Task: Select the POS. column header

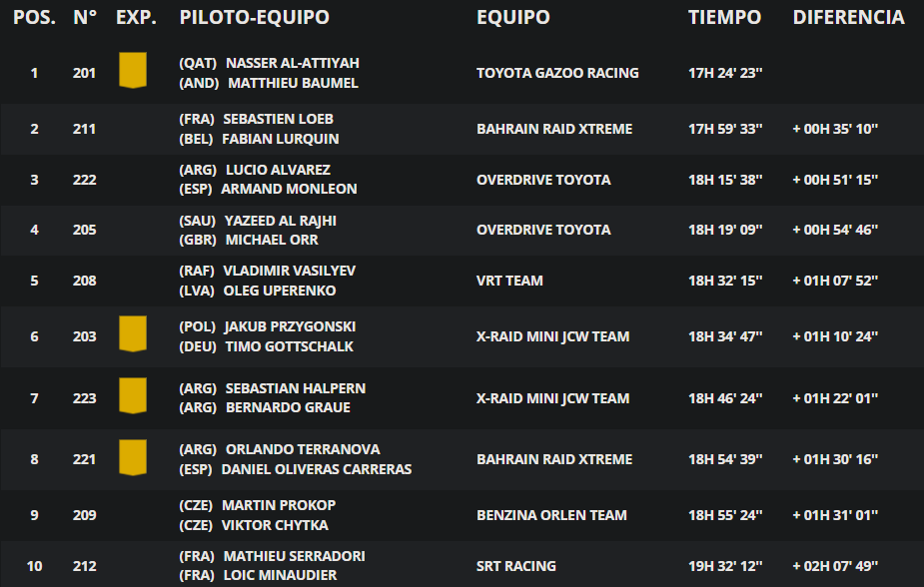Action: [34, 18]
